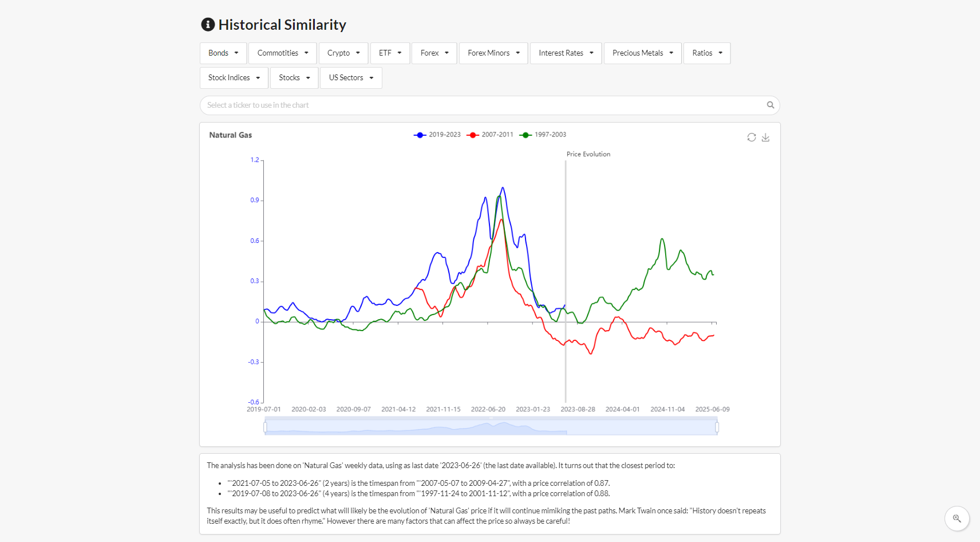The width and height of the screenshot is (980, 542).
Task: Click the 2024-11-04 axis date label
Action: point(667,409)
